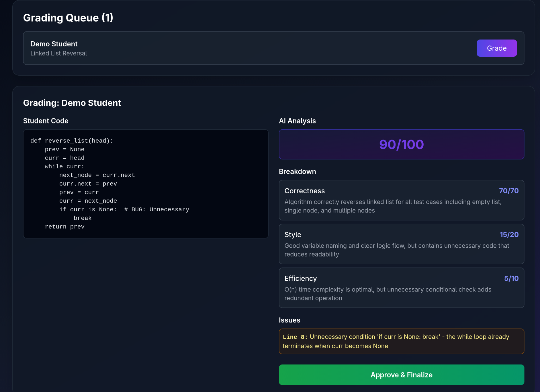
Task: Click the 'while curr:' code line
Action: click(x=64, y=166)
